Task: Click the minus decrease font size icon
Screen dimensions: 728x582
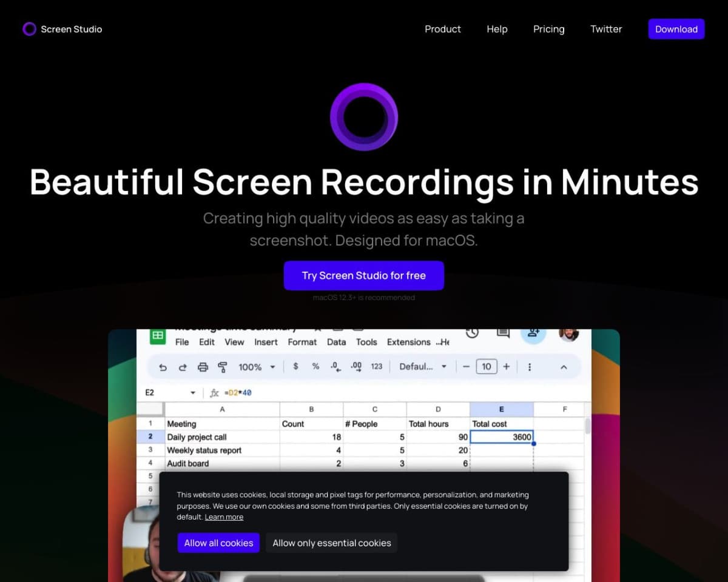Action: [x=466, y=367]
